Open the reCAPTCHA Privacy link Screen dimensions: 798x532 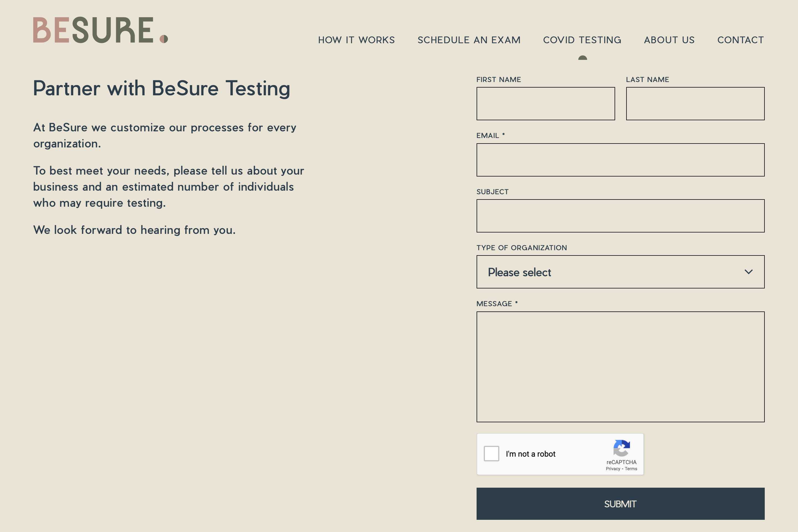613,469
